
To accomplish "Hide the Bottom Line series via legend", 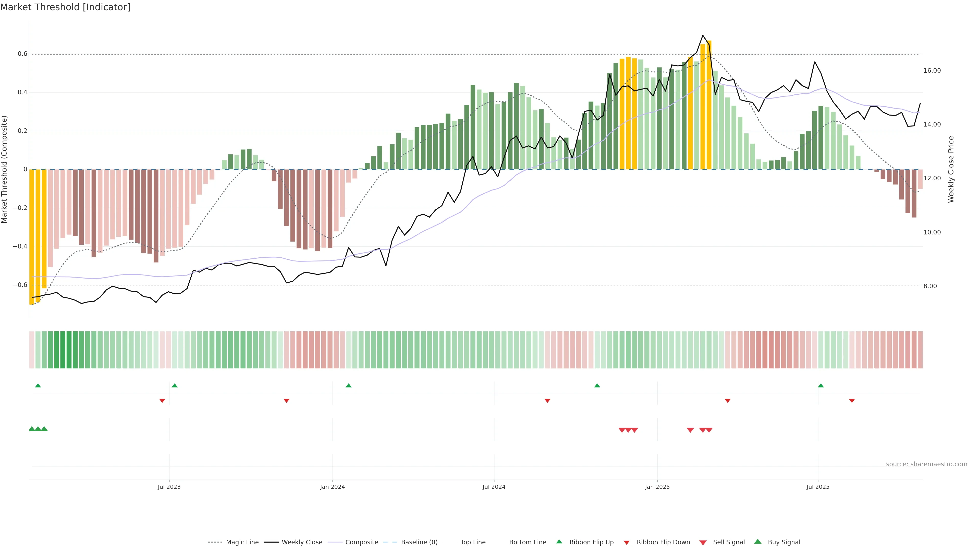I will (x=527, y=542).
